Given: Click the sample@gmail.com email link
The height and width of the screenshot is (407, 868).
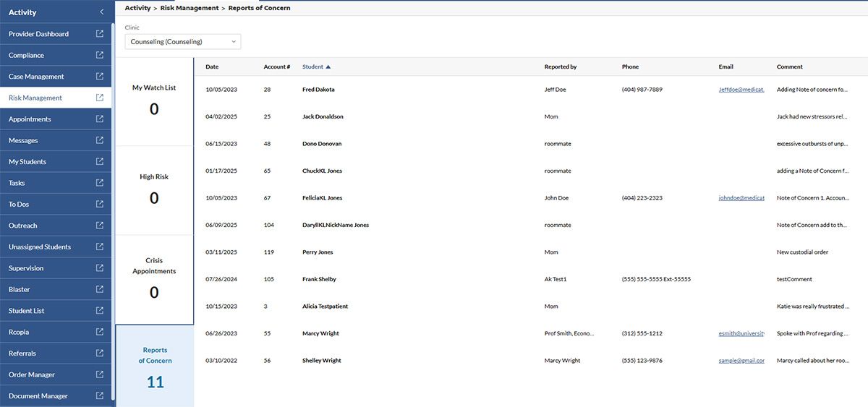Looking at the screenshot, I should tap(741, 360).
